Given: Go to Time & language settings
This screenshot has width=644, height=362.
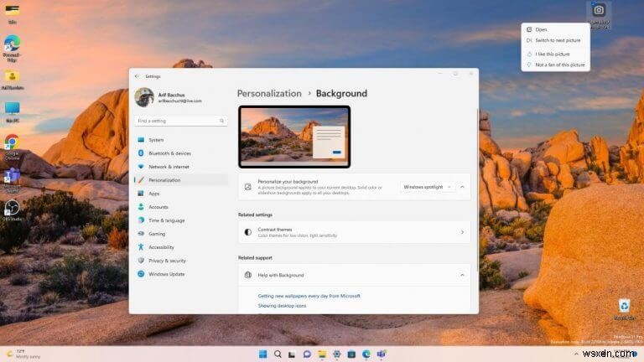Looking at the screenshot, I should coord(181,220).
